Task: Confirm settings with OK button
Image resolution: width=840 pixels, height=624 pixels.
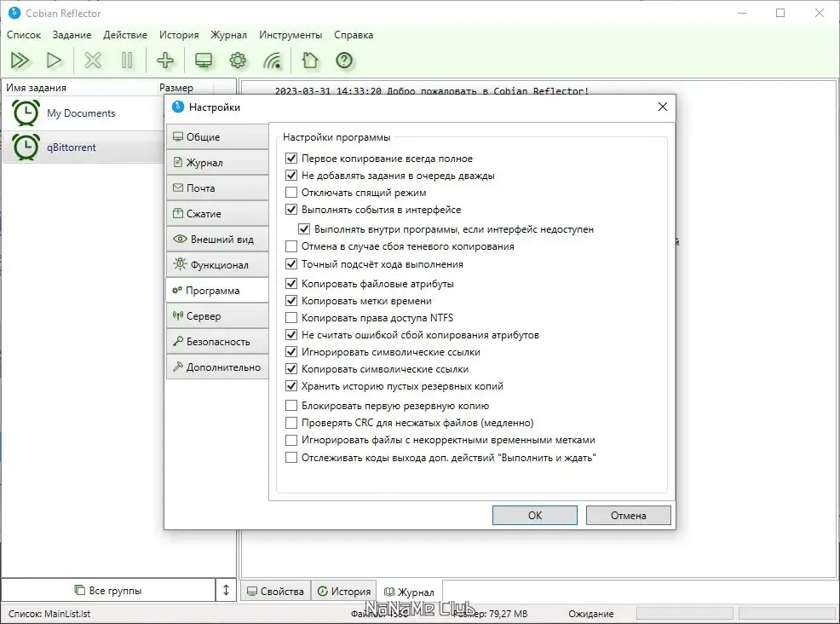Action: [535, 515]
